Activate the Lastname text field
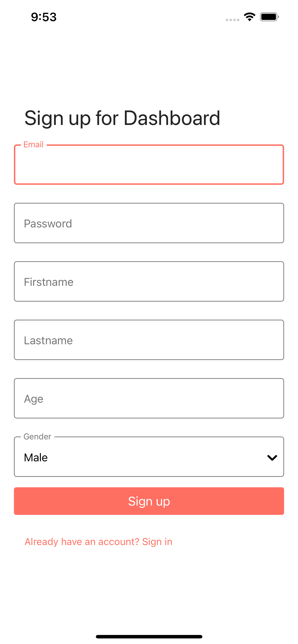298x644 pixels. point(149,340)
